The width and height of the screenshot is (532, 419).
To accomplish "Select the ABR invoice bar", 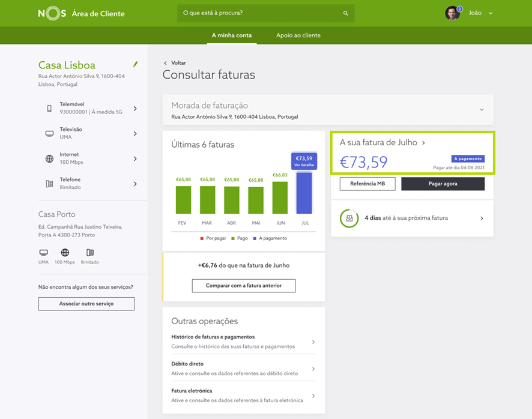I will (232, 200).
